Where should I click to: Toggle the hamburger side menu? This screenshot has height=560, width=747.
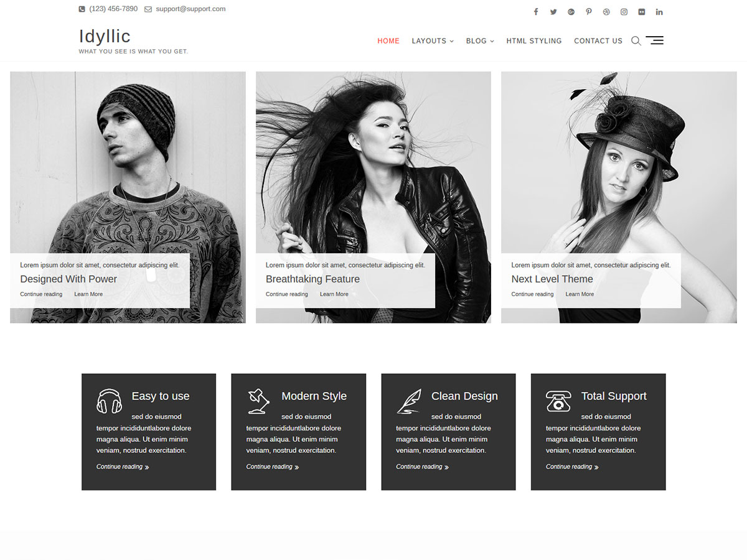click(x=655, y=40)
